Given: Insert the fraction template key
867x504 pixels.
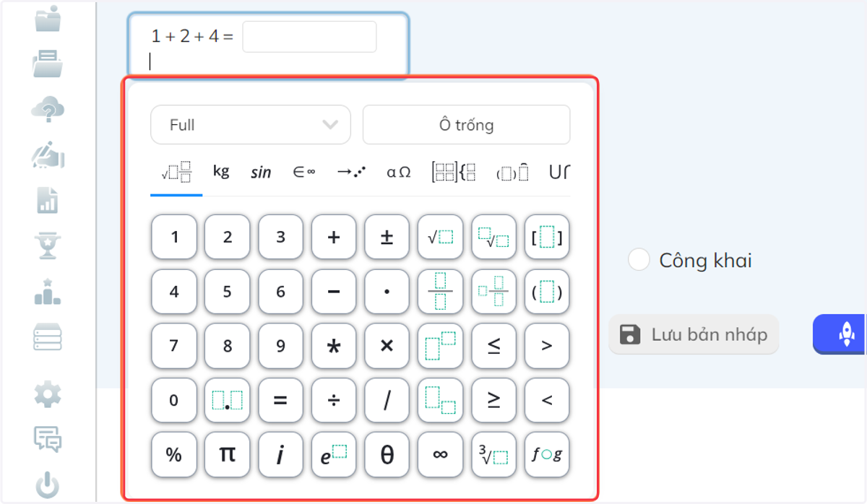Looking at the screenshot, I should pyautogui.click(x=440, y=292).
